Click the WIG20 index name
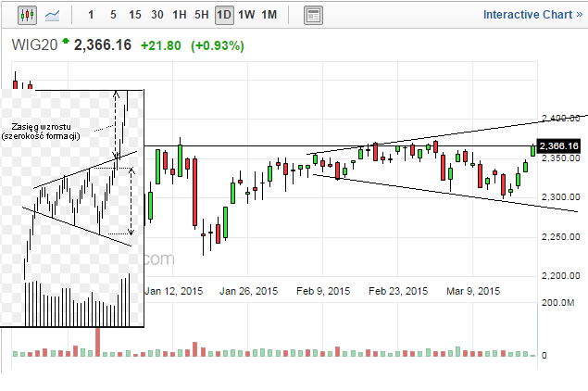588x391 pixels. [34, 45]
